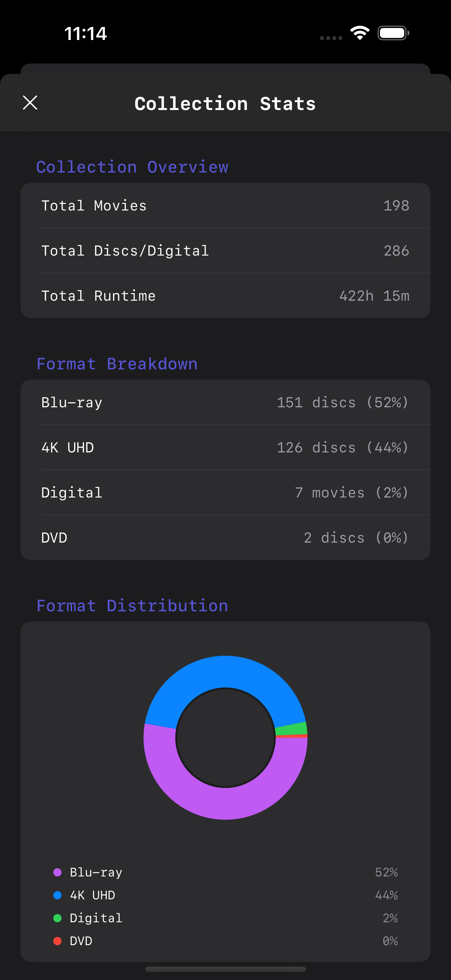
Task: Tap the green Digital legend dot
Action: [x=57, y=918]
